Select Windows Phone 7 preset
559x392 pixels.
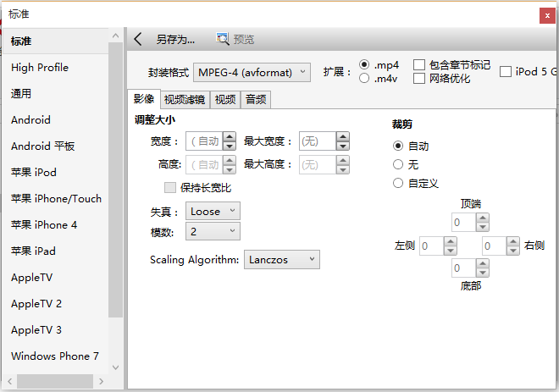click(x=55, y=356)
